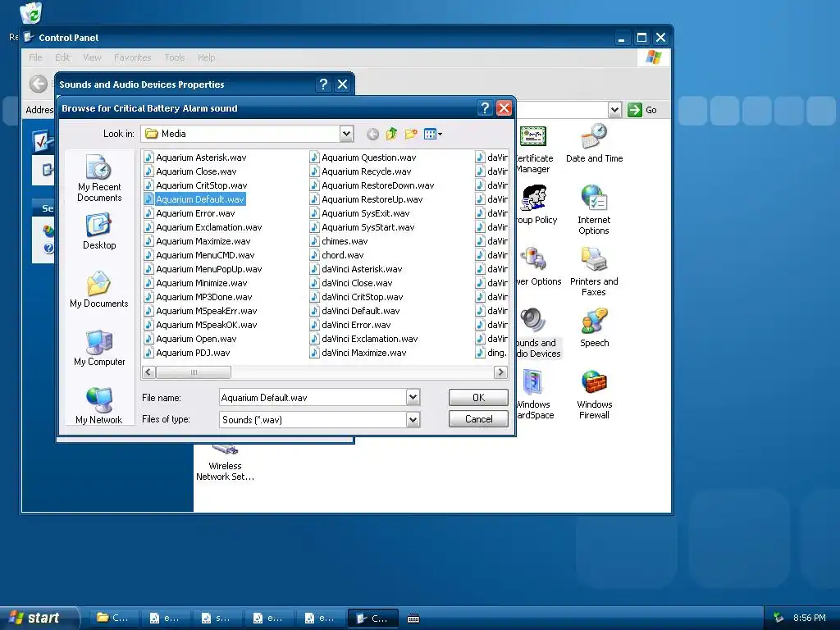Open Wireless Network Setup icon in Control Panel
The image size is (840, 630).
tap(225, 464)
